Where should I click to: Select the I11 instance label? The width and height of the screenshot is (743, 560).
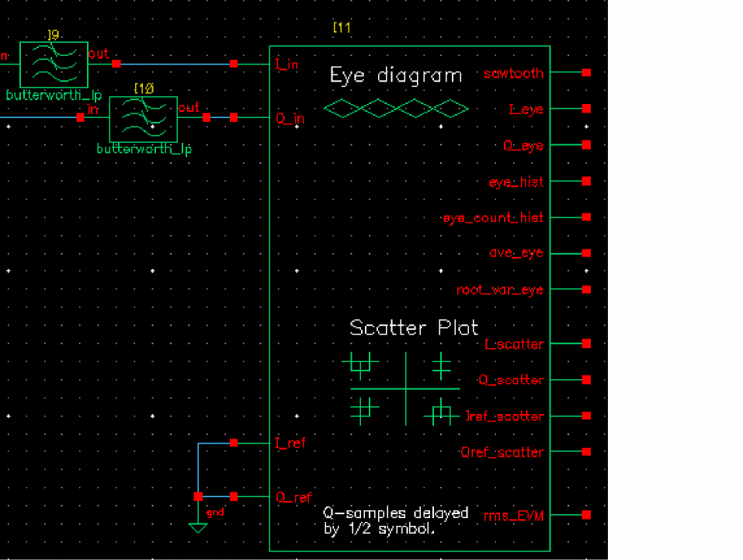(342, 27)
